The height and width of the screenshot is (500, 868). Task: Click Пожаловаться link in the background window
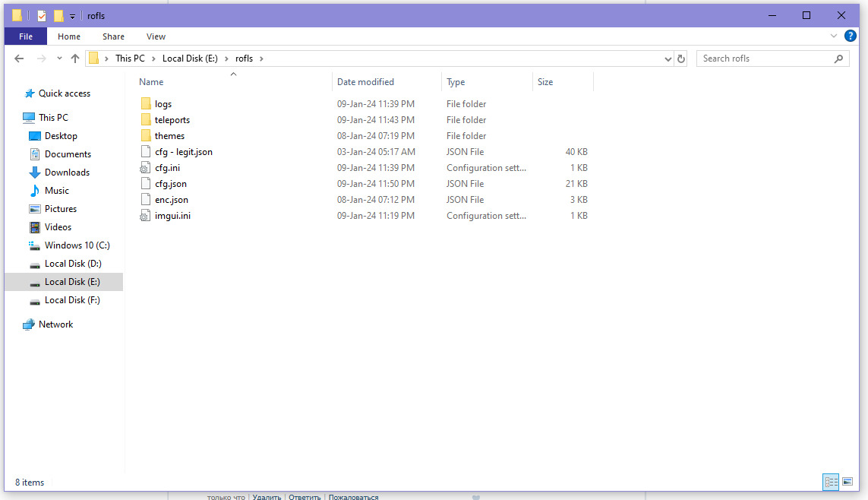click(353, 497)
